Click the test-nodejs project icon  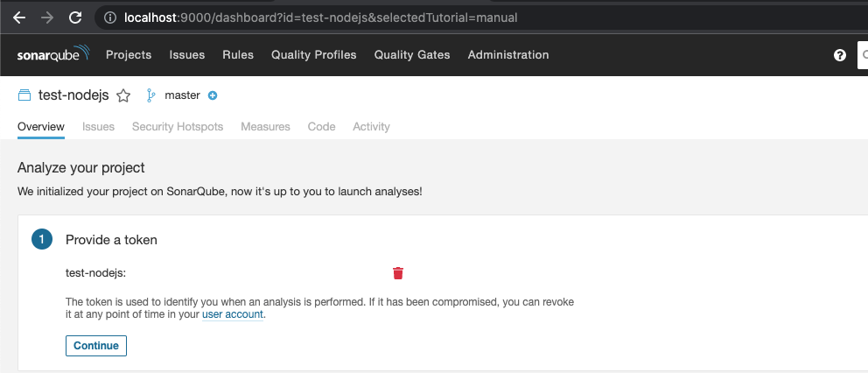pyautogui.click(x=24, y=95)
